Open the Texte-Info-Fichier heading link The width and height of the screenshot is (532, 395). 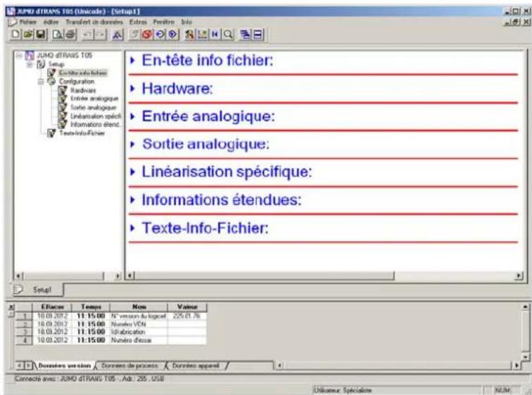pos(205,228)
